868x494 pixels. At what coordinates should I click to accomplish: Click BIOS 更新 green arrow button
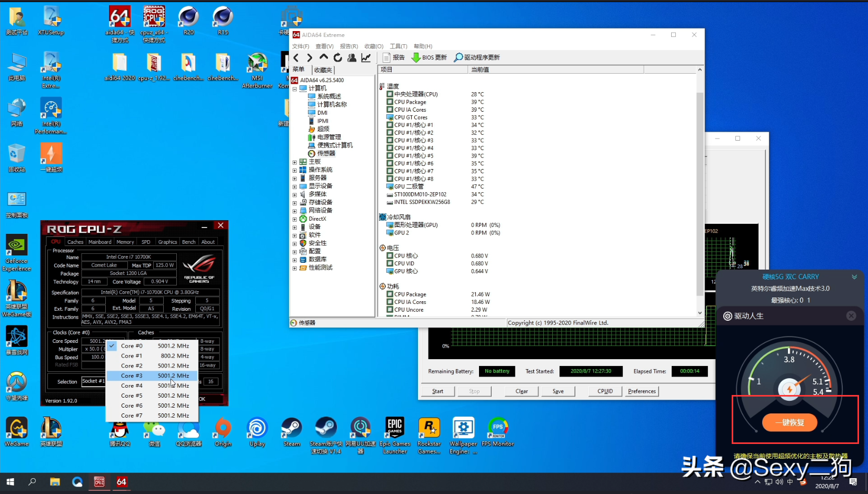[429, 57]
